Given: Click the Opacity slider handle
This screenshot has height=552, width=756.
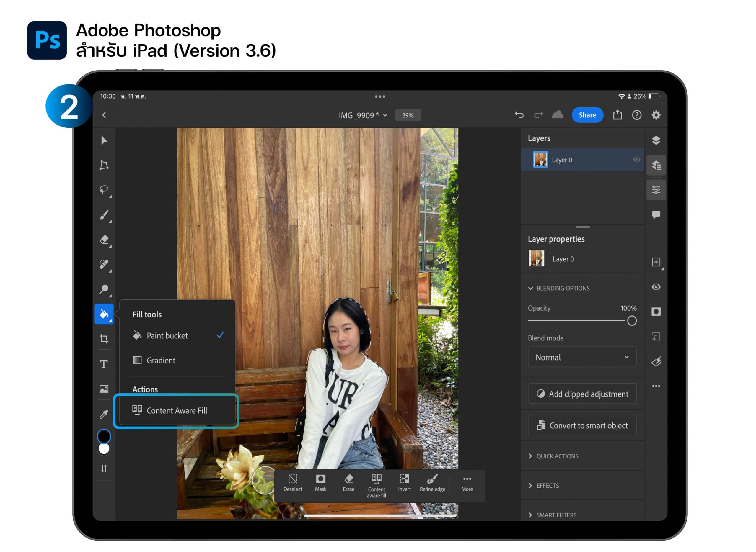Looking at the screenshot, I should click(632, 321).
